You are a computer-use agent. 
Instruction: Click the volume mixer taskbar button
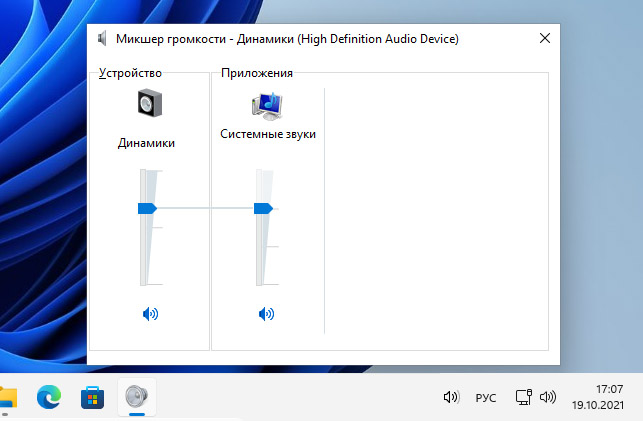(137, 397)
